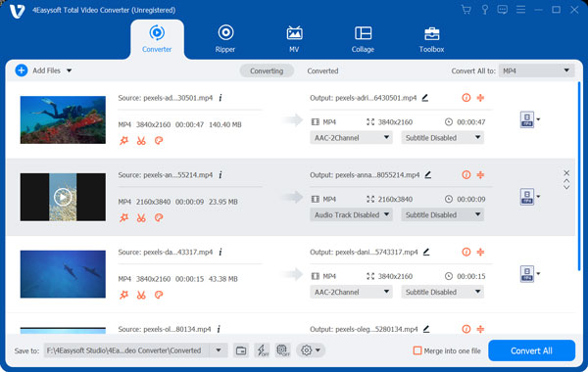Click the orange compress icon for the third video

480,253
